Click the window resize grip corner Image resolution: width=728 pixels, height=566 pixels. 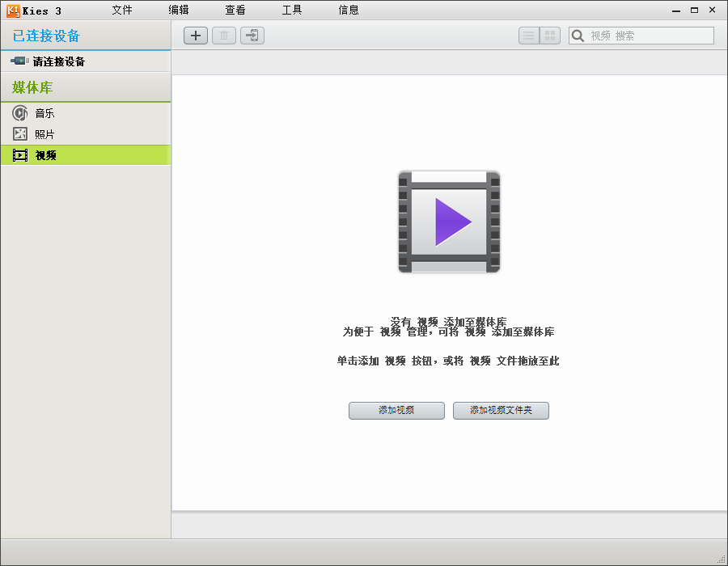tap(722, 560)
